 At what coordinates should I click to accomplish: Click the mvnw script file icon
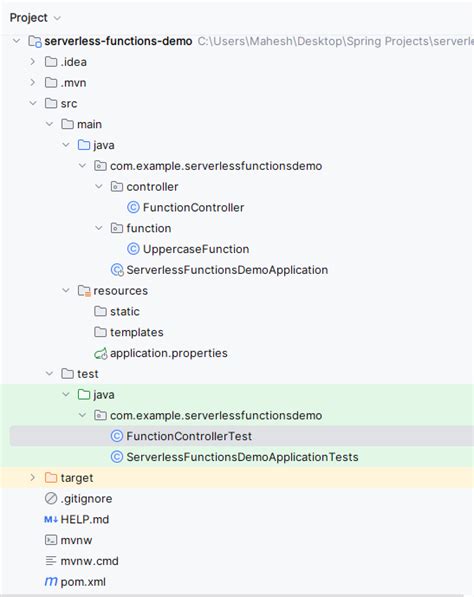click(51, 540)
